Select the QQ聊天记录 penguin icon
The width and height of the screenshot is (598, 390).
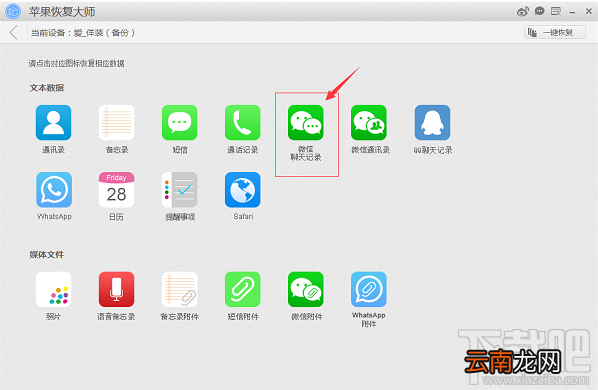pos(432,123)
